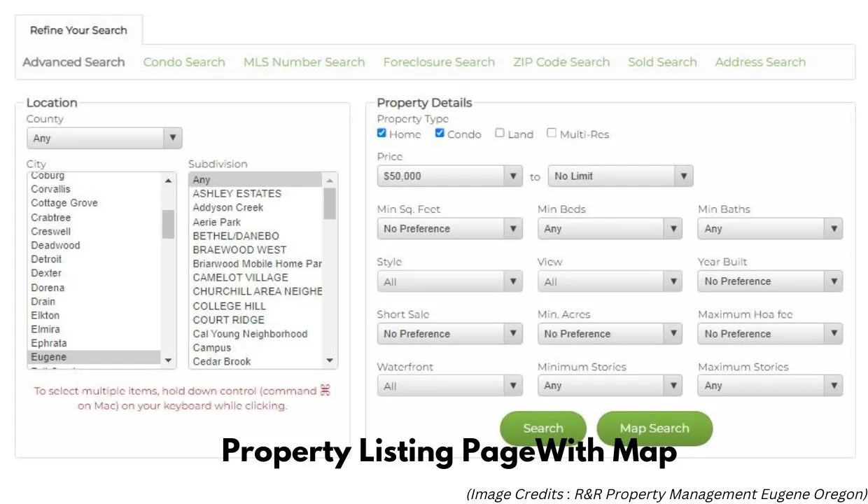This screenshot has width=868, height=504.
Task: Open the Foreclosure Search tab
Action: (x=439, y=62)
